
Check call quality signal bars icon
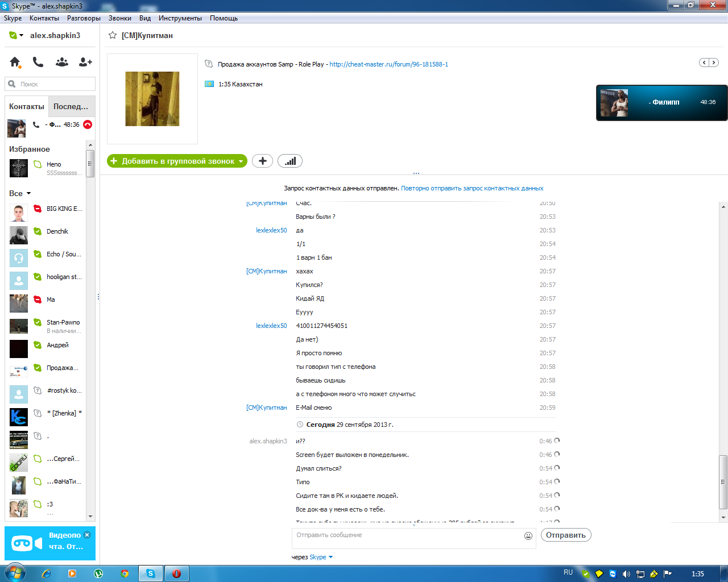[x=290, y=161]
